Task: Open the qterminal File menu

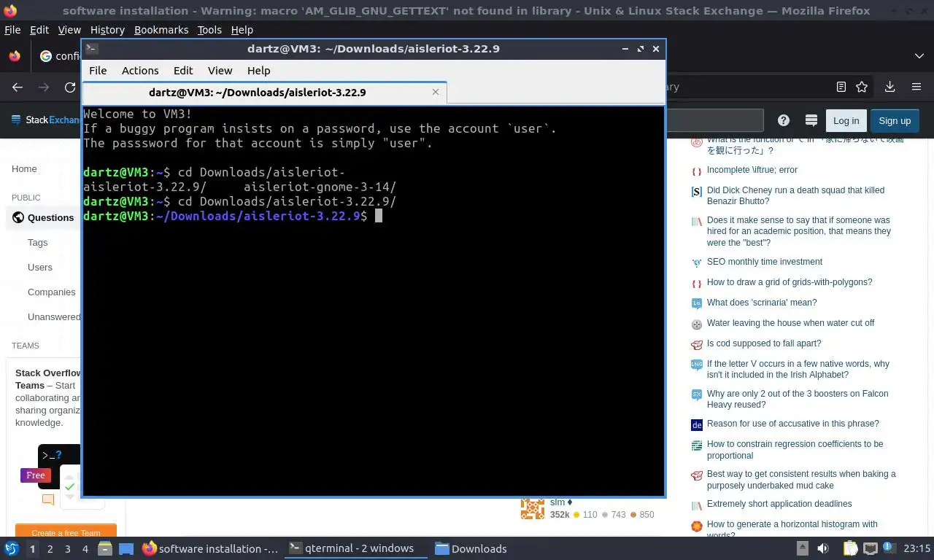Action: 98,71
